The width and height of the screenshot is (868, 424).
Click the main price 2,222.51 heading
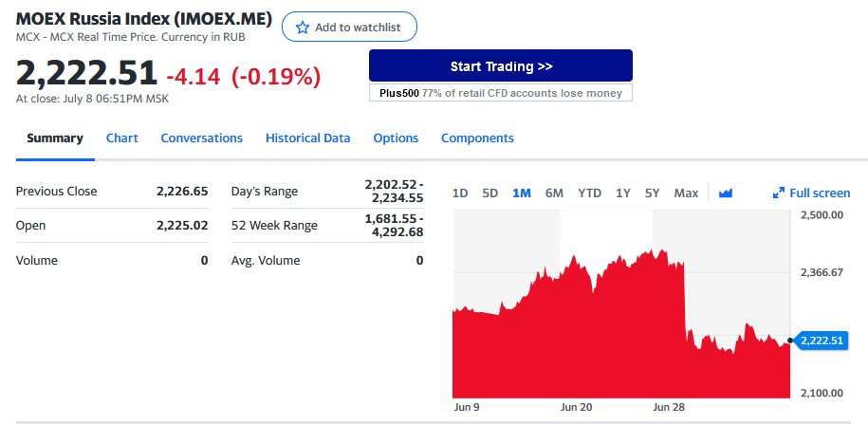point(86,73)
